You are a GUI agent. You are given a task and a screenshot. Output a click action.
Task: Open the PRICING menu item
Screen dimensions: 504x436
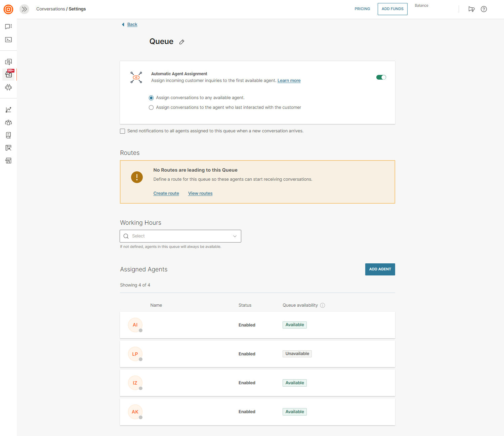362,9
